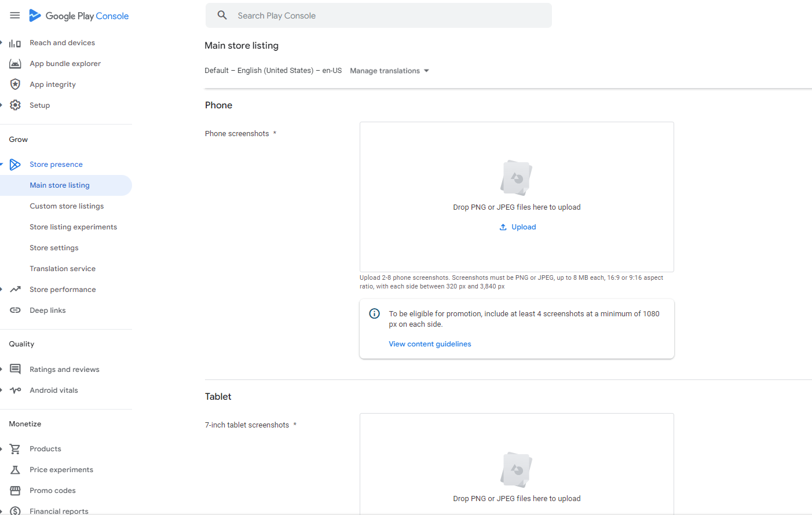
Task: Click the Store performance graph icon
Action: tap(14, 289)
